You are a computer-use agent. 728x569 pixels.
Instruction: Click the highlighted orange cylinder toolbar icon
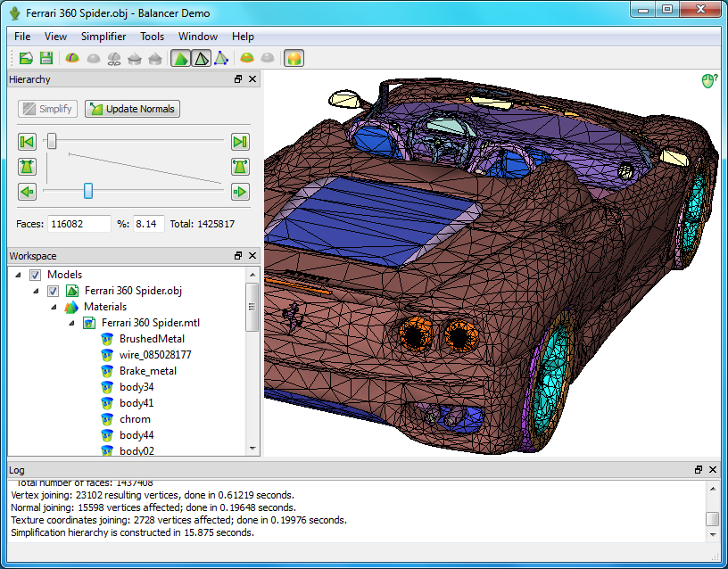click(x=294, y=58)
